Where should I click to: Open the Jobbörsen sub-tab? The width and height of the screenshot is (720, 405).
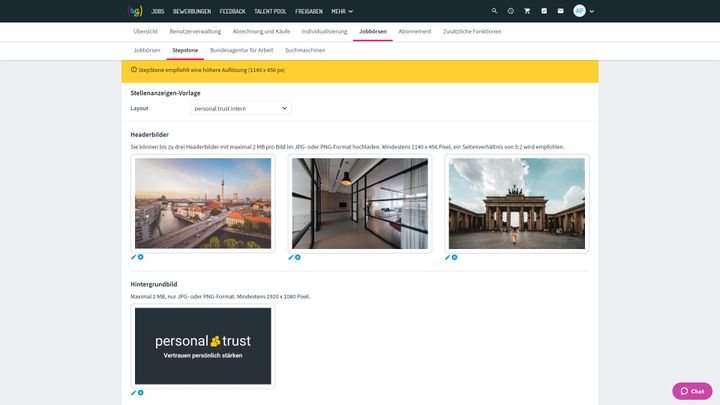[147, 50]
